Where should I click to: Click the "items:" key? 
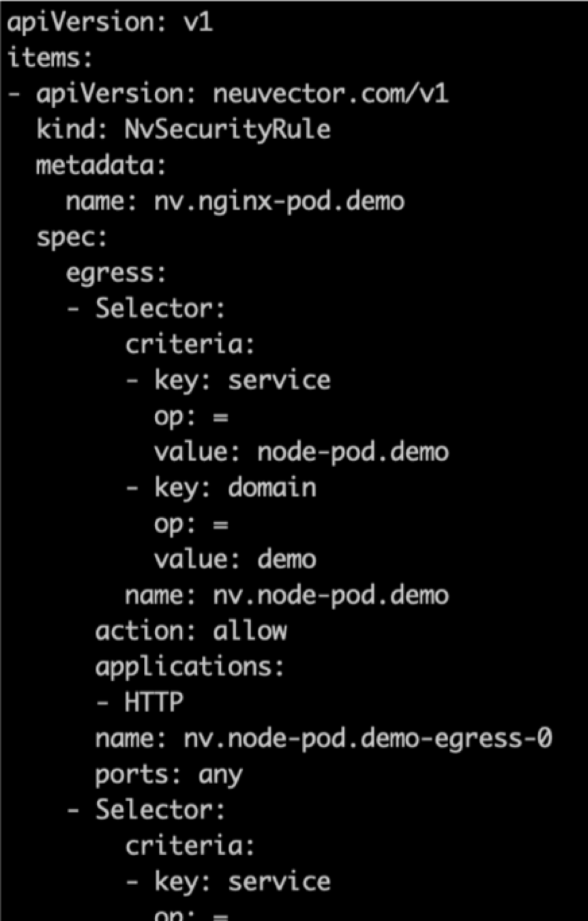pyautogui.click(x=49, y=58)
